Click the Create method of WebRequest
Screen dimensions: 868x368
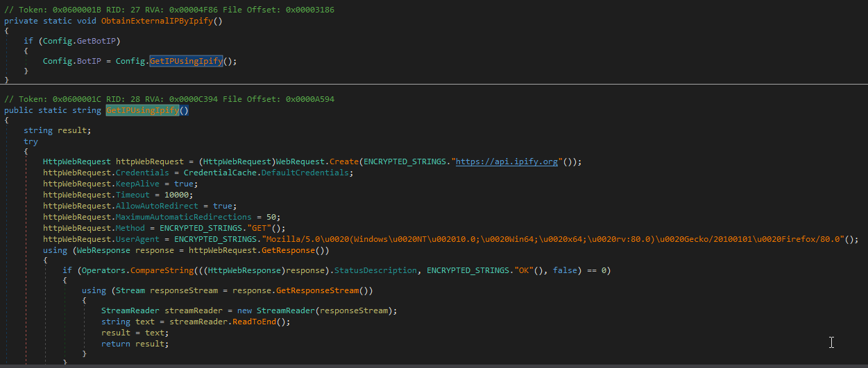click(344, 161)
